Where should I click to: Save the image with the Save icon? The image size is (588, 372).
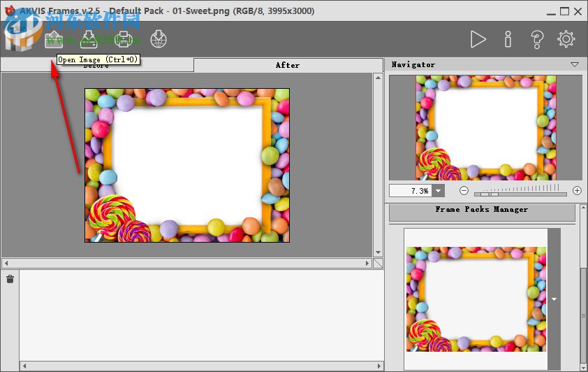point(89,39)
